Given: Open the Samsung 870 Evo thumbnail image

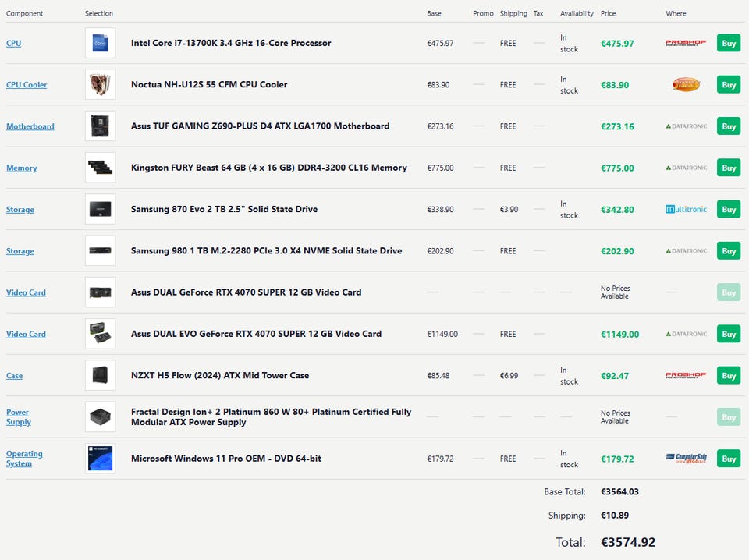Looking at the screenshot, I should [101, 209].
